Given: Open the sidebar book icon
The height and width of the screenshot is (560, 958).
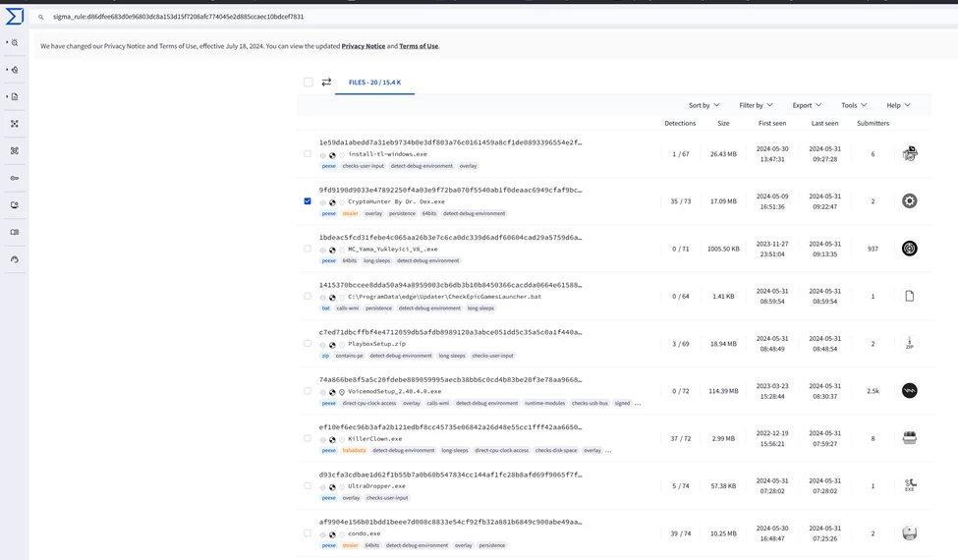Looking at the screenshot, I should pos(15,232).
